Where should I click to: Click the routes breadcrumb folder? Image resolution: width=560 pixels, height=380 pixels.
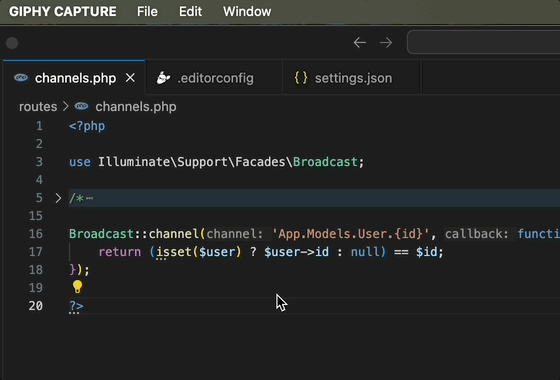[38, 106]
